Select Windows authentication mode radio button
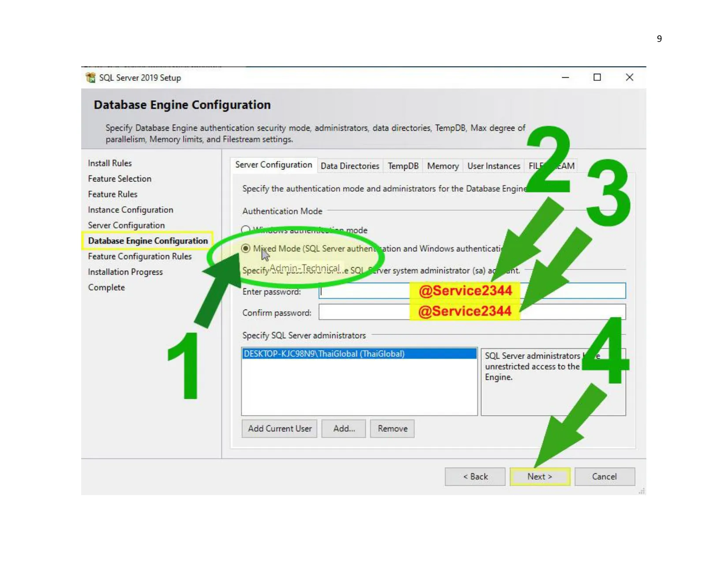Image resolution: width=728 pixels, height=563 pixels. click(245, 230)
